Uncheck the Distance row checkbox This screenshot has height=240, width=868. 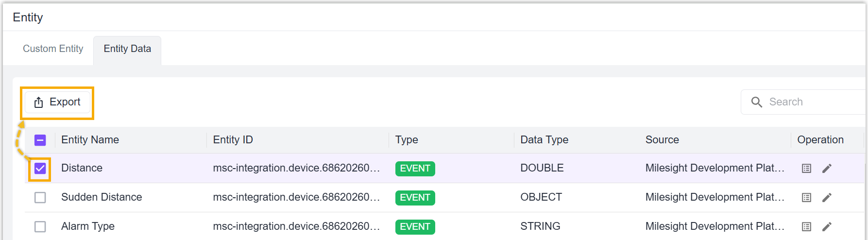40,169
